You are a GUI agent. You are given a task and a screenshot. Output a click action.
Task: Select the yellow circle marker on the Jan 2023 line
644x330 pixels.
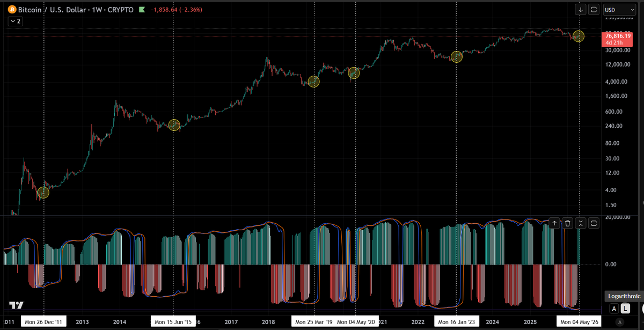point(456,57)
